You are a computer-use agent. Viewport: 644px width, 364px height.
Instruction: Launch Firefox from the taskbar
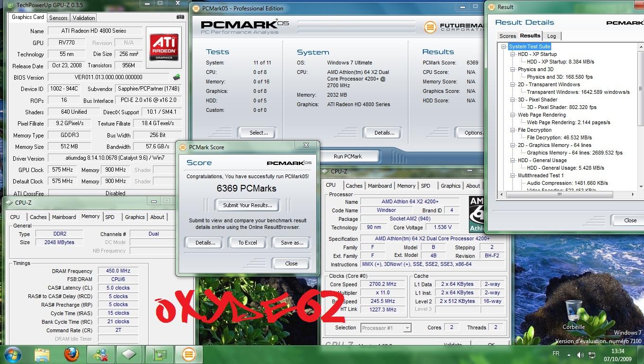tap(72, 355)
